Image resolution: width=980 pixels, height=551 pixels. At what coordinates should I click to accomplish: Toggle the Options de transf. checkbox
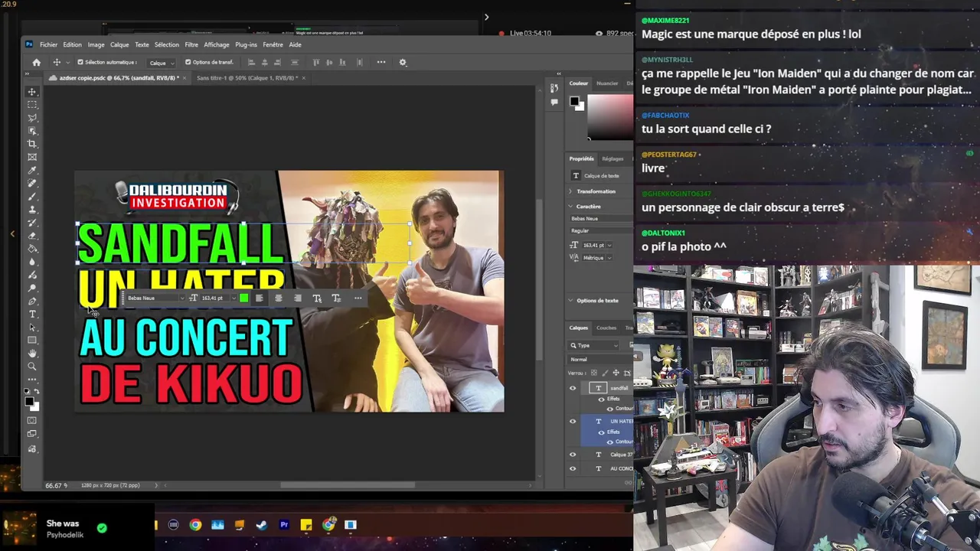[188, 62]
